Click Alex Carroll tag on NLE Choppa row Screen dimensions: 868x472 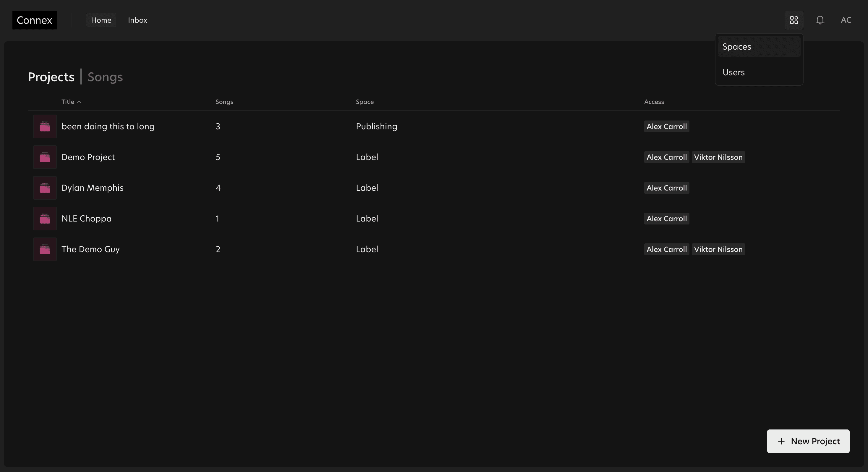coord(666,219)
